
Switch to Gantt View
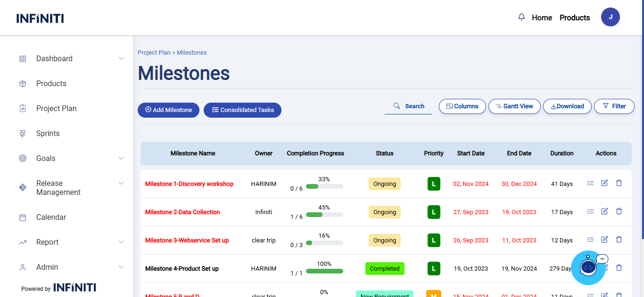pyautogui.click(x=514, y=106)
